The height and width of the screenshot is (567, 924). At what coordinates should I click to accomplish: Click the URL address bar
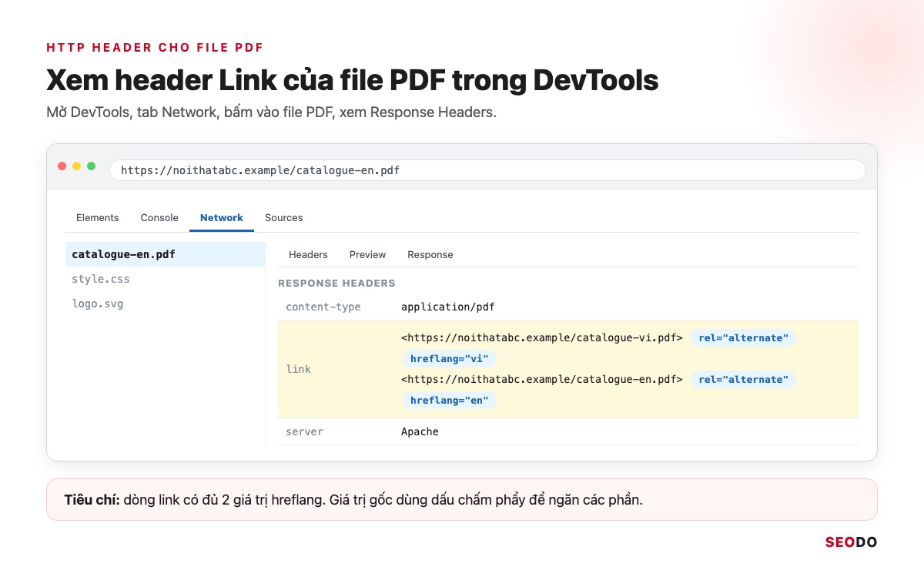click(487, 170)
